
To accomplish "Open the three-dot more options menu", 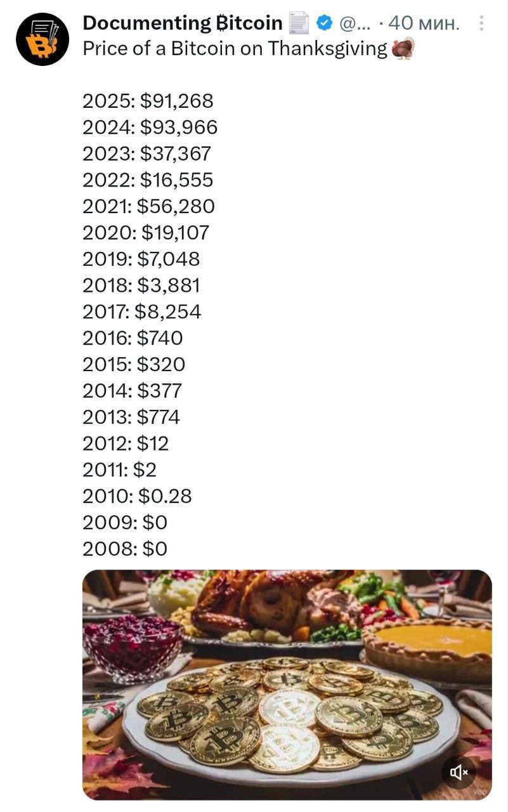I will point(481,23).
